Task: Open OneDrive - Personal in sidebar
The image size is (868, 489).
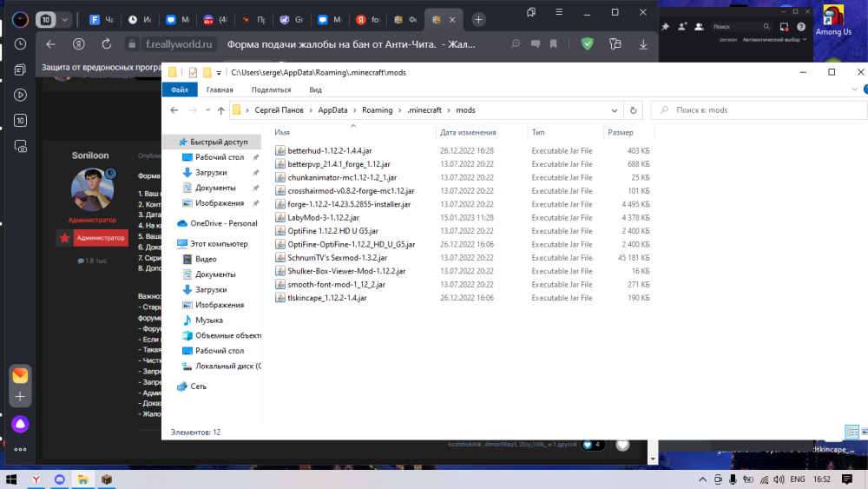Action: (224, 223)
